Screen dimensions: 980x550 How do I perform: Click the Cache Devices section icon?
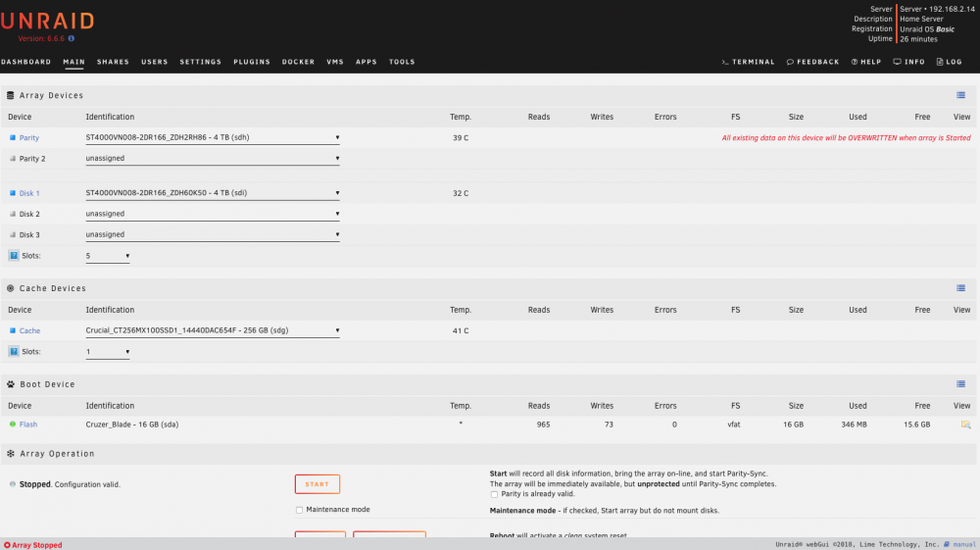tap(10, 289)
